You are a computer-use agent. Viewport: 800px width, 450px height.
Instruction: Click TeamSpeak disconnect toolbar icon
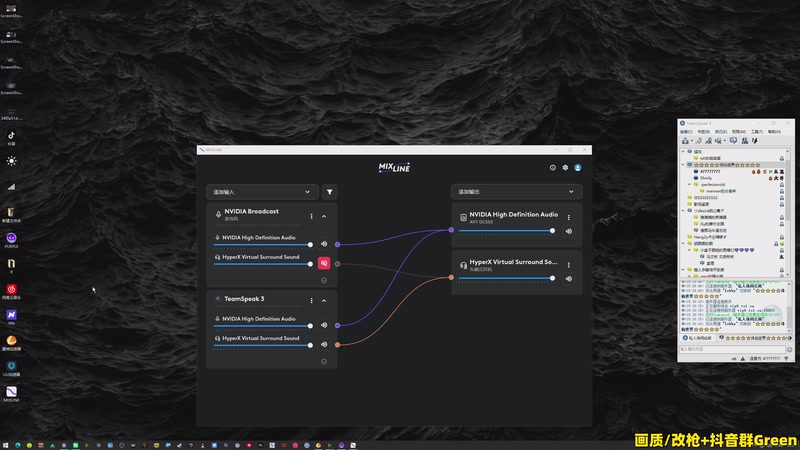[698, 141]
